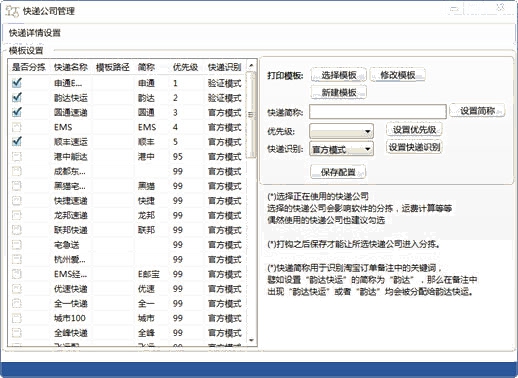Image resolution: width=518 pixels, height=378 pixels.
Task: Click the 设置简称 button
Action: point(477,111)
